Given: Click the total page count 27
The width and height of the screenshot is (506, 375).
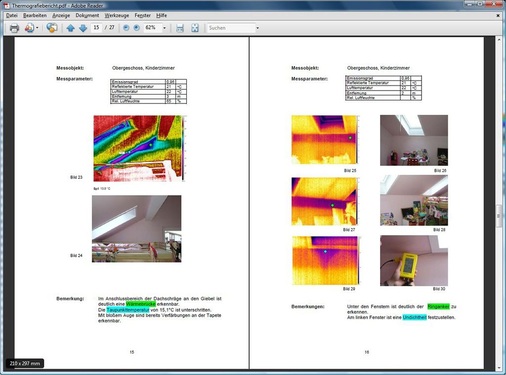Looking at the screenshot, I should pos(112,28).
